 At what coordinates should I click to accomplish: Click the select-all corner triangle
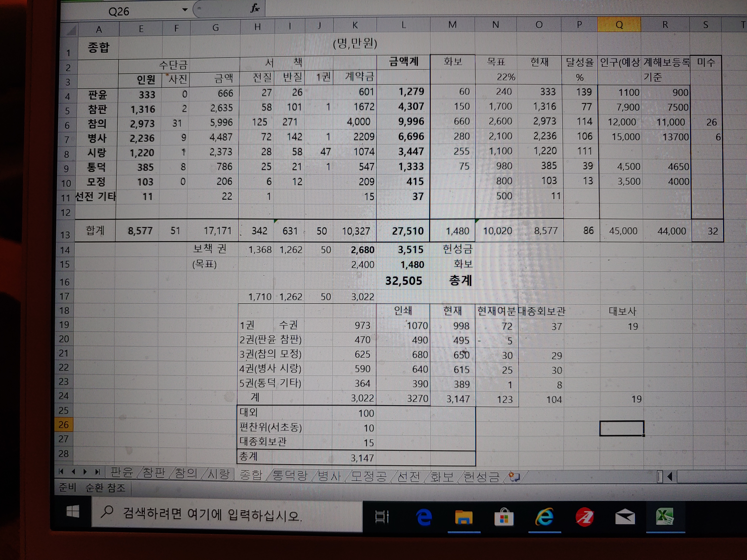71,31
